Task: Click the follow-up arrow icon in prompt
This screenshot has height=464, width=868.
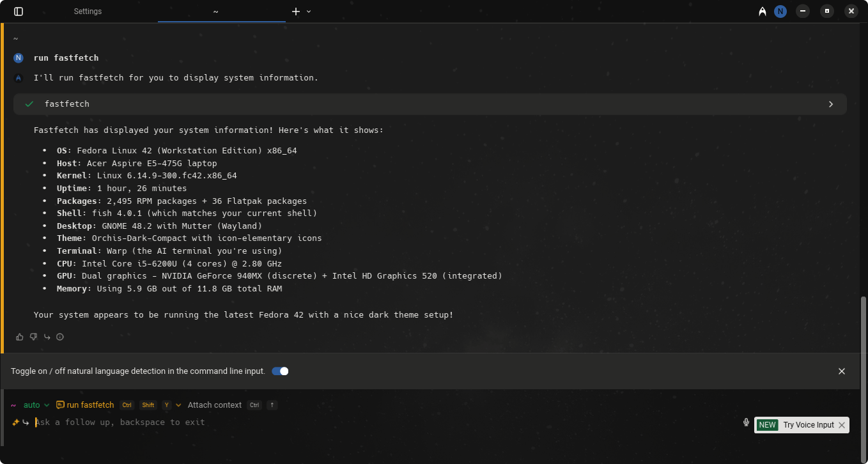Action: (26, 422)
